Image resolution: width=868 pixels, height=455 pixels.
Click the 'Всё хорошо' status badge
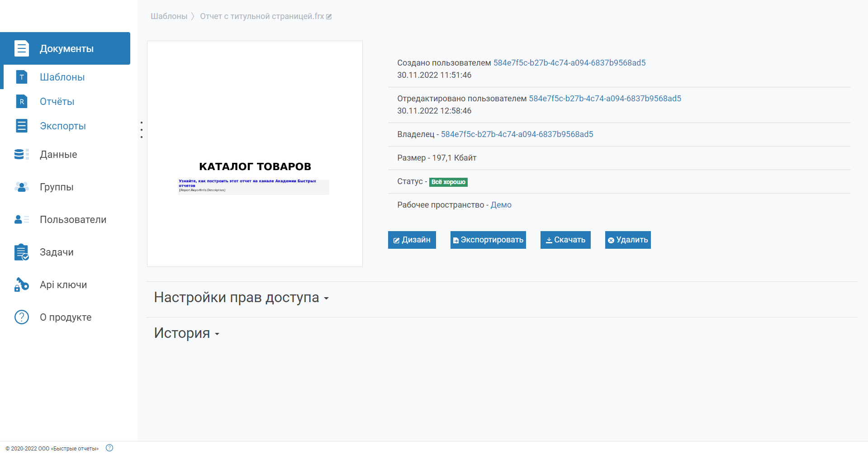click(x=448, y=182)
